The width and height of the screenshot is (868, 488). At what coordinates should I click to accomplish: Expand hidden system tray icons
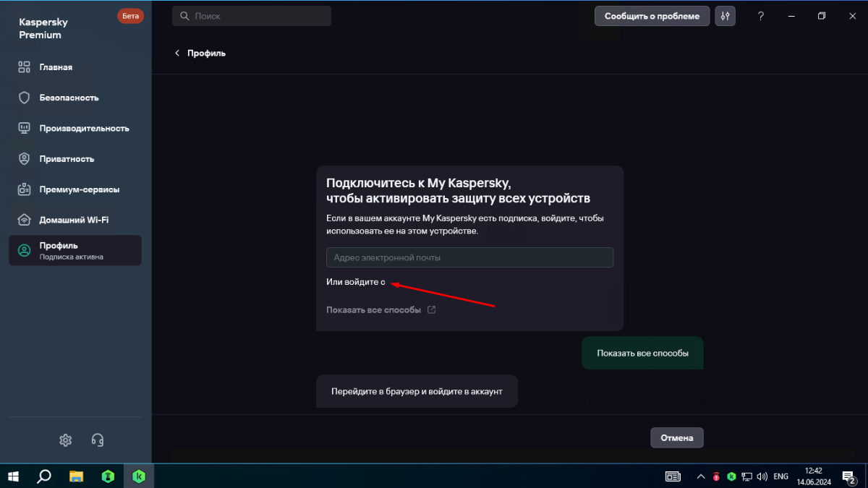click(x=700, y=476)
